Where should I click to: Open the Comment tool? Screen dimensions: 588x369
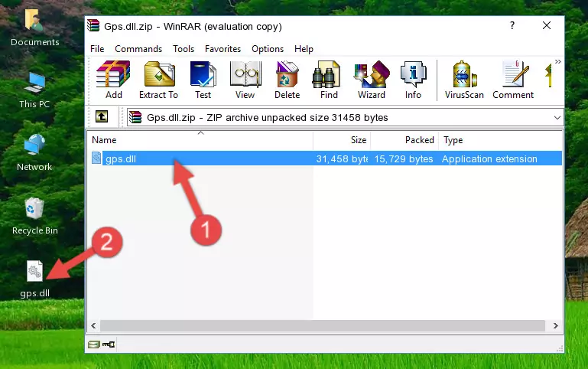click(x=513, y=80)
